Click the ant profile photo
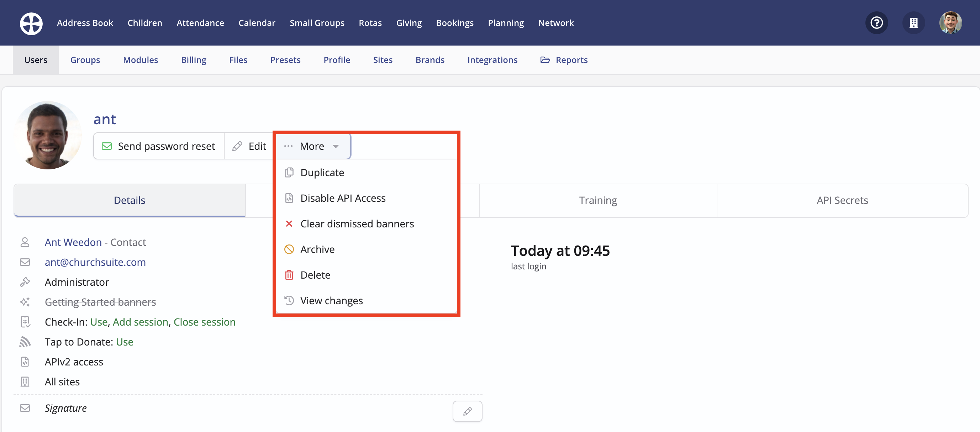The height and width of the screenshot is (432, 980). pos(48,135)
